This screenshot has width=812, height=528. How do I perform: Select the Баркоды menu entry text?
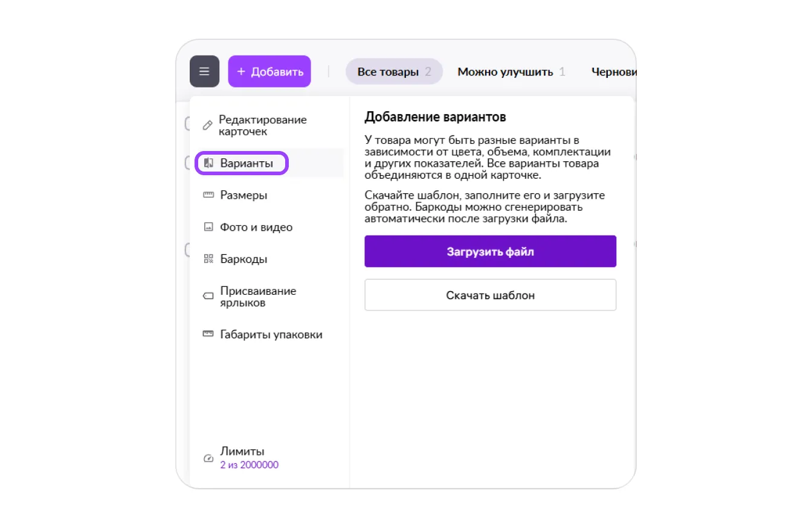click(x=243, y=259)
